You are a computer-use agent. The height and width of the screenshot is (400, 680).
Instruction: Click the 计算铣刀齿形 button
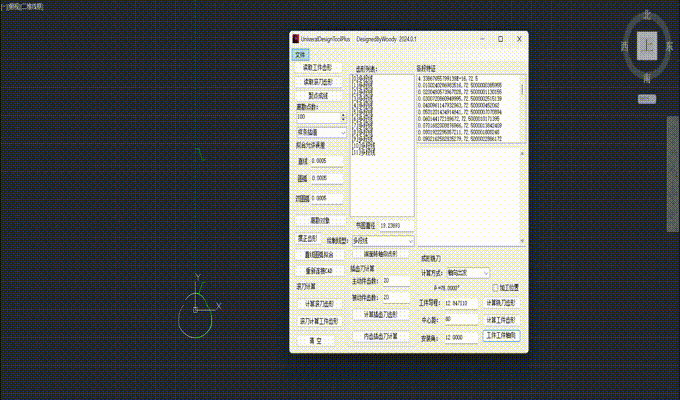pyautogui.click(x=501, y=303)
